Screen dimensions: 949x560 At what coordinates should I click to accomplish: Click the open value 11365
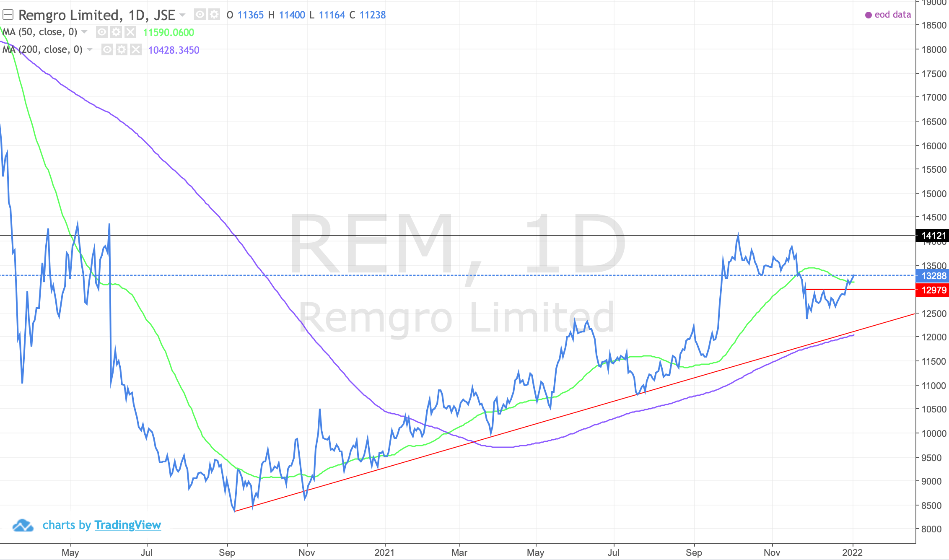[x=251, y=15]
